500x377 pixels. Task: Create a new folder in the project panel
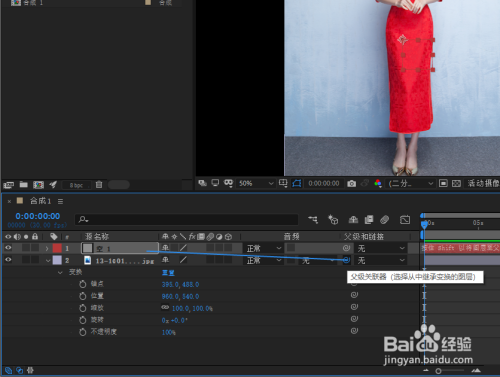point(23,184)
